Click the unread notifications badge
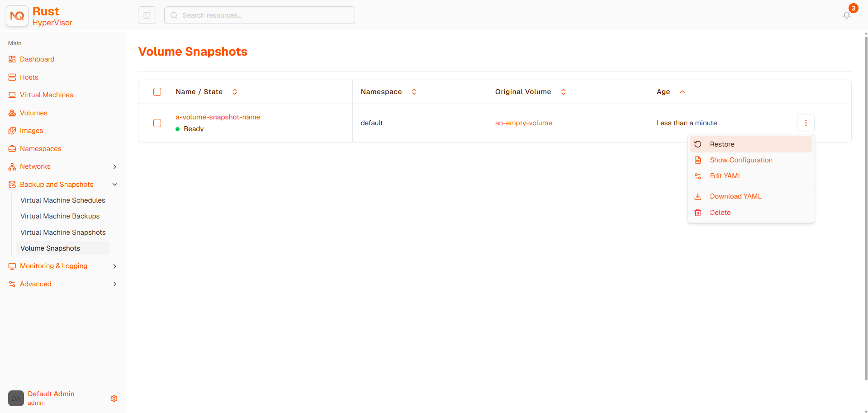The width and height of the screenshot is (868, 413). 853,8
